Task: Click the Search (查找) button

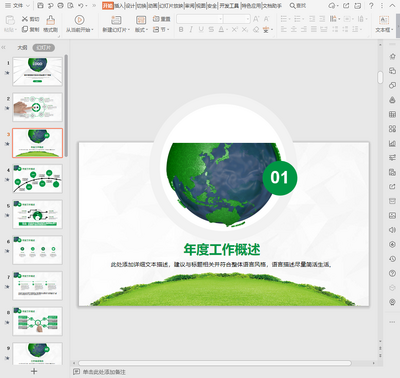Action: [x=298, y=6]
